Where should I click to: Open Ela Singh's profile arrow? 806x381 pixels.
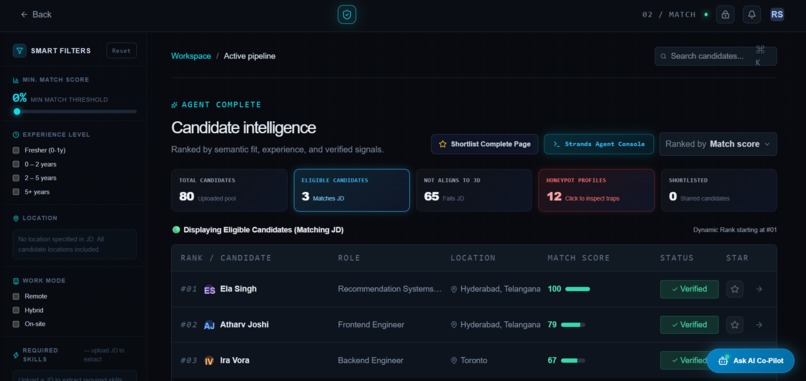coord(759,289)
